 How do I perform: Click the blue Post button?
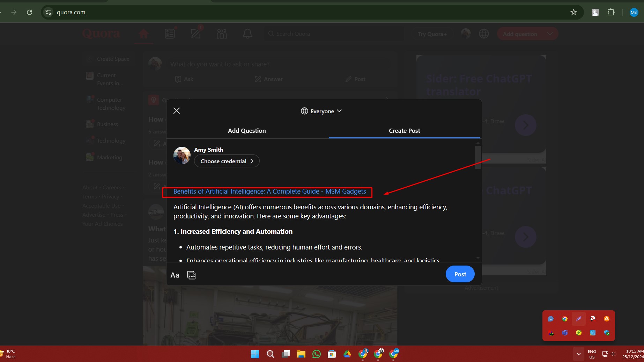pyautogui.click(x=460, y=274)
